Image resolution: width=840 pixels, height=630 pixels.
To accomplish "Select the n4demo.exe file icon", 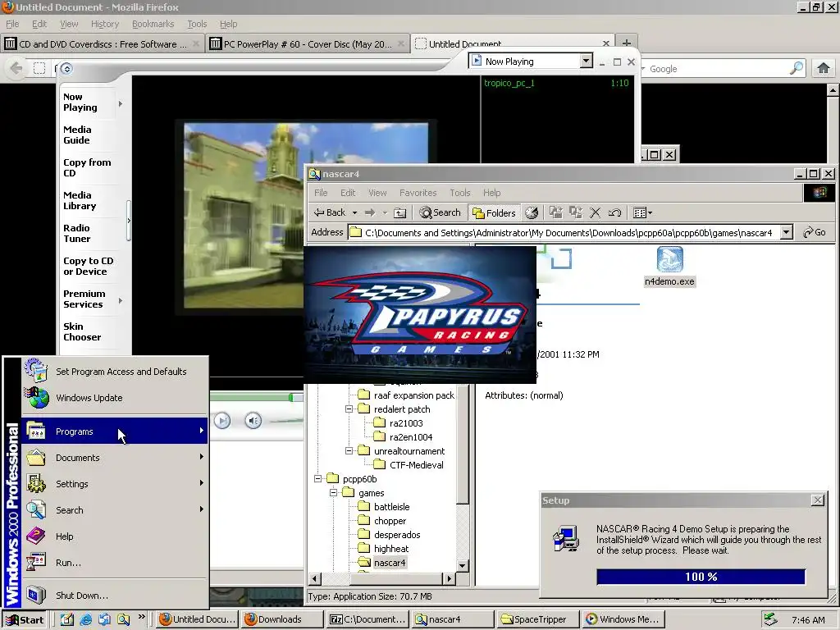I will pos(669,260).
